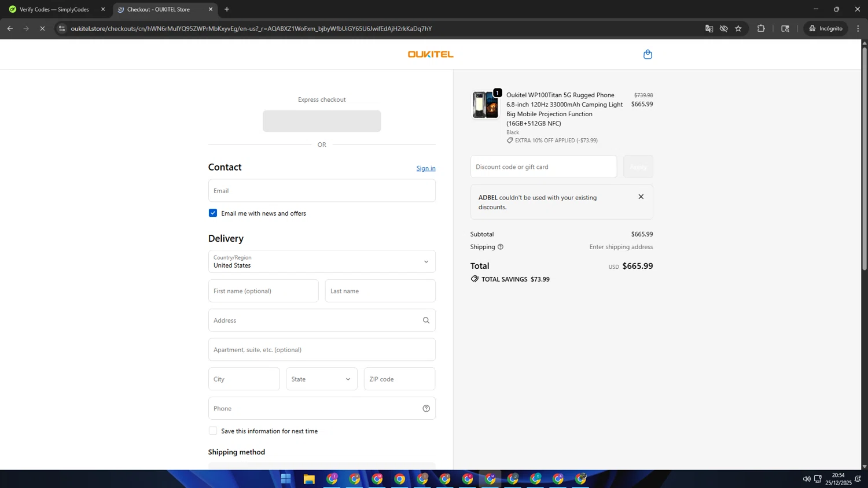Click the Apply discount button
Screen dimensions: 868x488
638,167
